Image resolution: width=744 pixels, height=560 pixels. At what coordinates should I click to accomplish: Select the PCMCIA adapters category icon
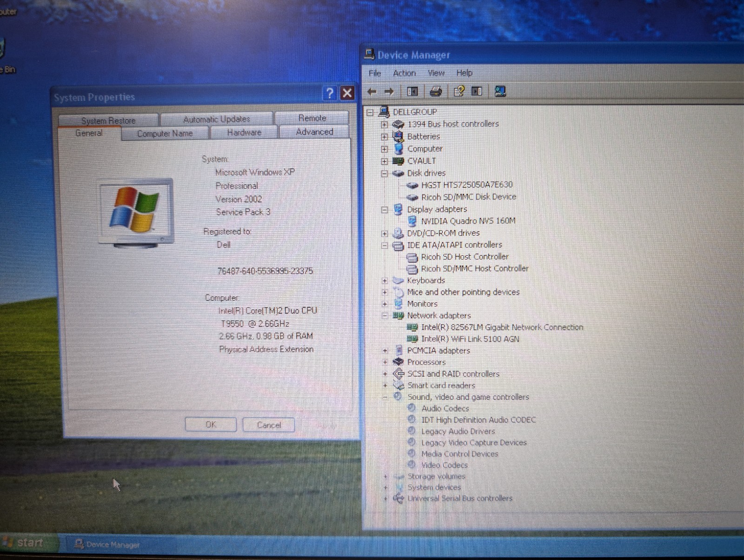(x=399, y=350)
